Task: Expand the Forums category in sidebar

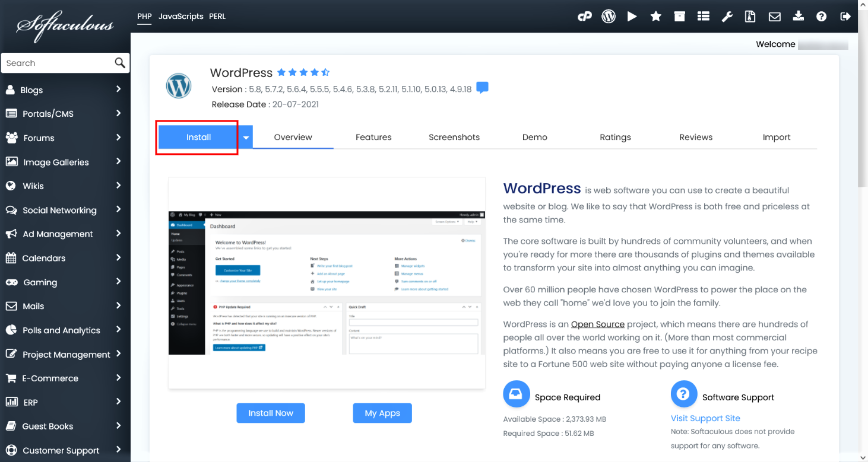Action: (x=65, y=138)
